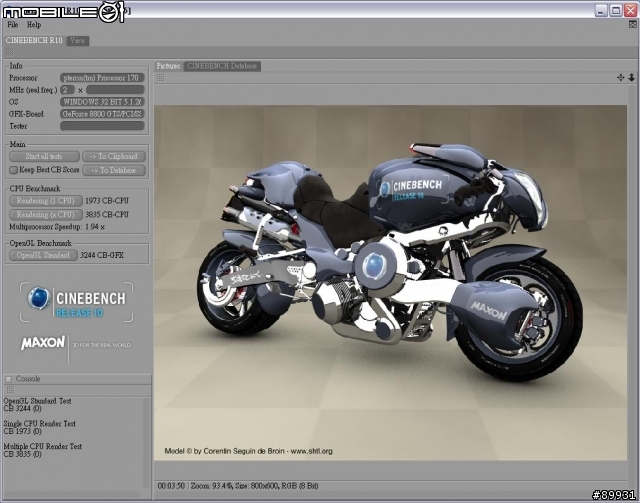Open the File menu
Screen dimensions: 640x503
[13, 24]
